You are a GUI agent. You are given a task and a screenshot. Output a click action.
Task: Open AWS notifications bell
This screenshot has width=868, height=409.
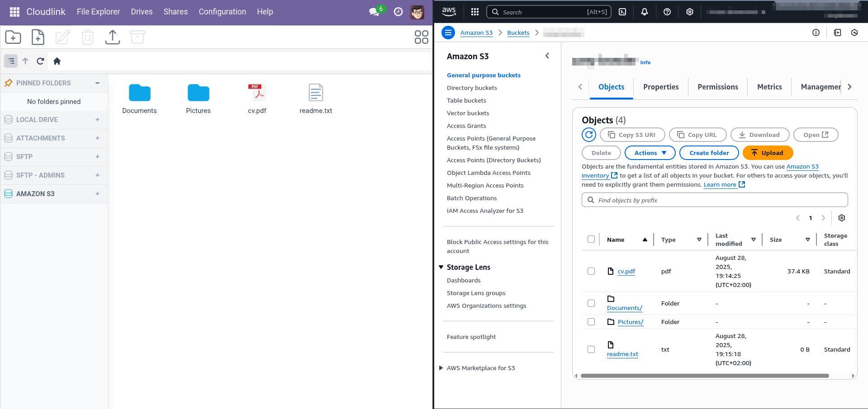coord(645,12)
